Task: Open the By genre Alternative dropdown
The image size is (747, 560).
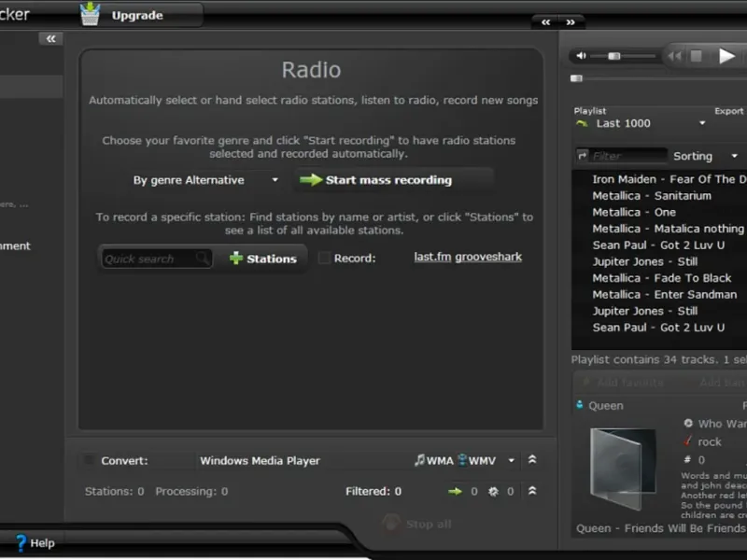Action: click(275, 180)
